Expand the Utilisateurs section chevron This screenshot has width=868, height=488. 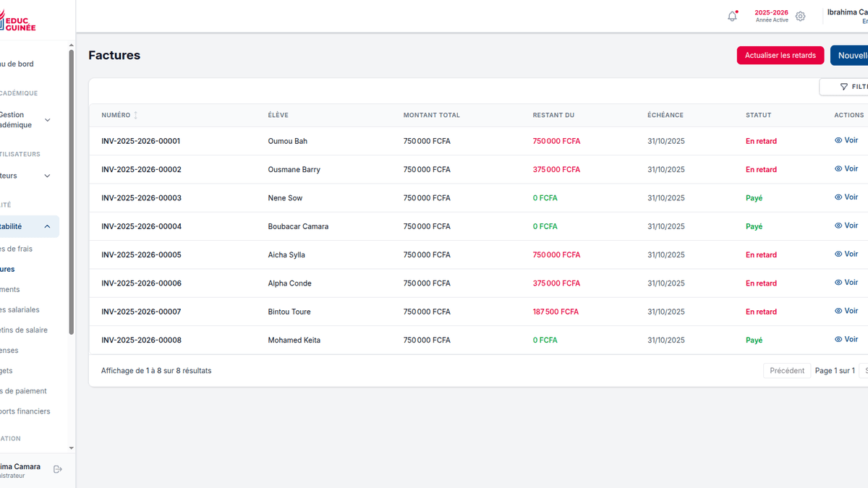[x=48, y=176]
